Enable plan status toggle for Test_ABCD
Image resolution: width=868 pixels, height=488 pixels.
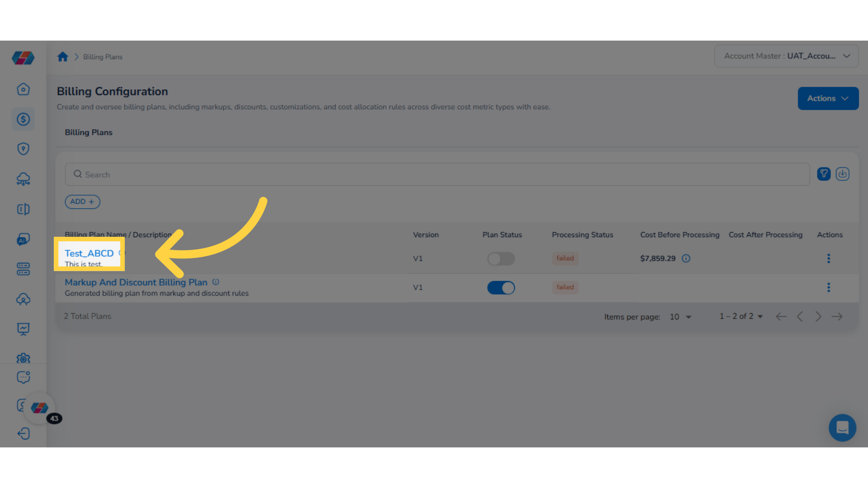tap(501, 258)
